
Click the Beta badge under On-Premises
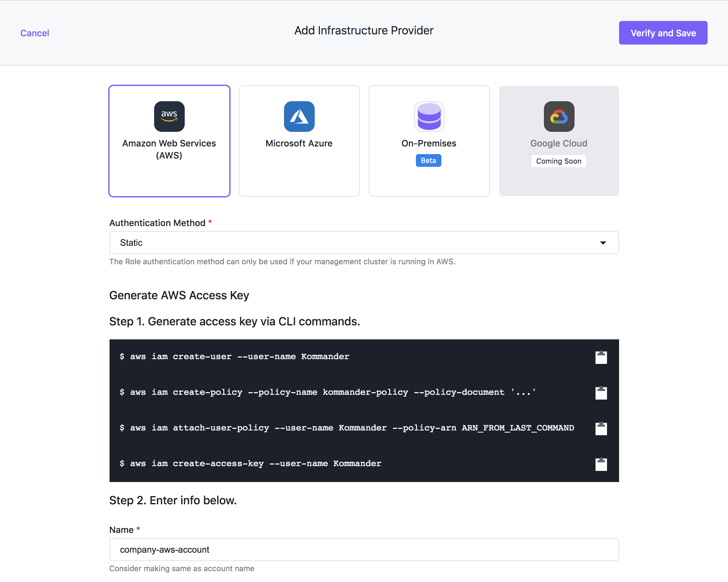428,161
